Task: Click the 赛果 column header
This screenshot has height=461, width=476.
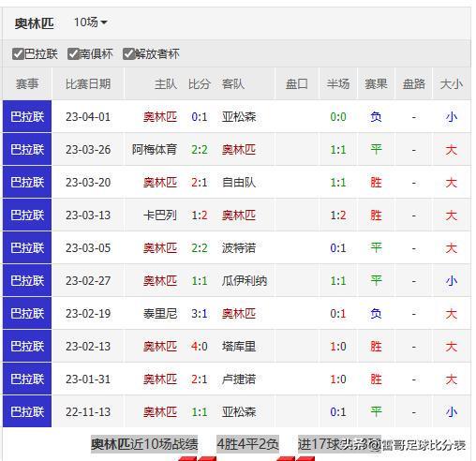Action: (x=376, y=84)
